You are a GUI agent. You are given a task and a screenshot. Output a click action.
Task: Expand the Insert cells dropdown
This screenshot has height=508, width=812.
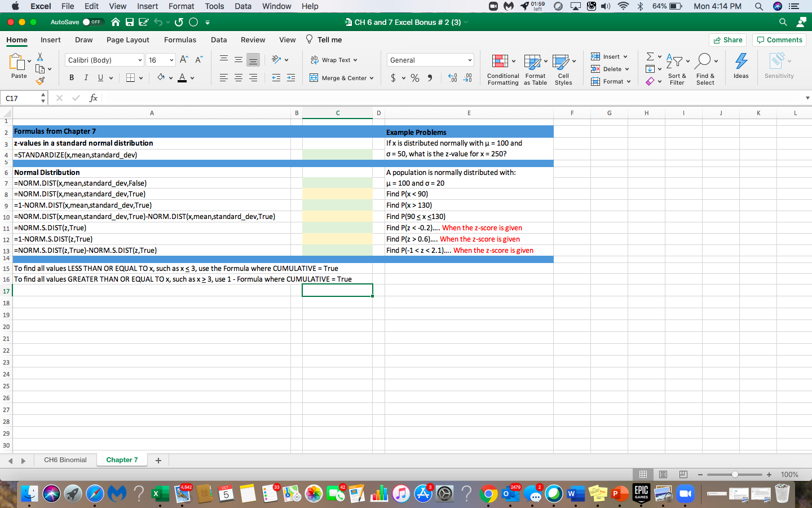625,56
